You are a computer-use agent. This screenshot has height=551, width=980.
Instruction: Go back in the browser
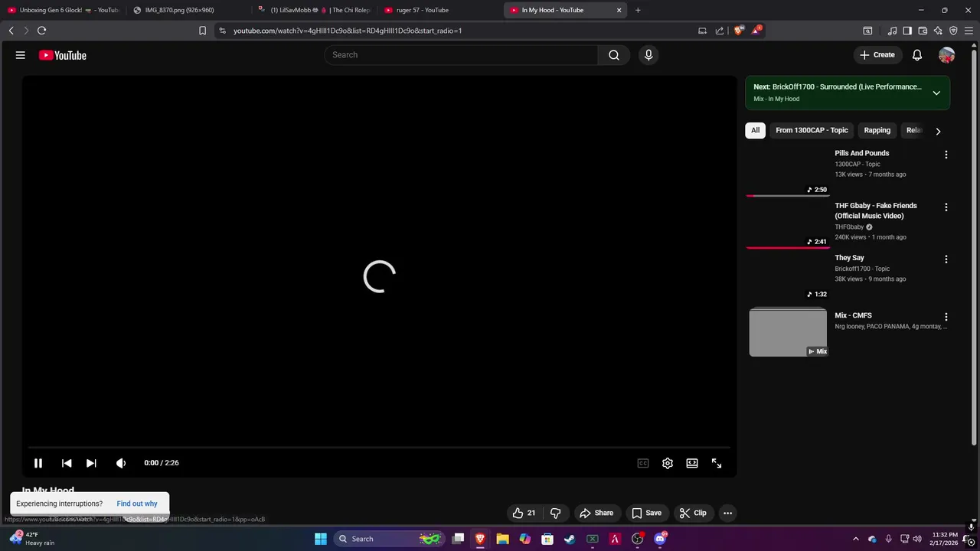tap(11, 31)
